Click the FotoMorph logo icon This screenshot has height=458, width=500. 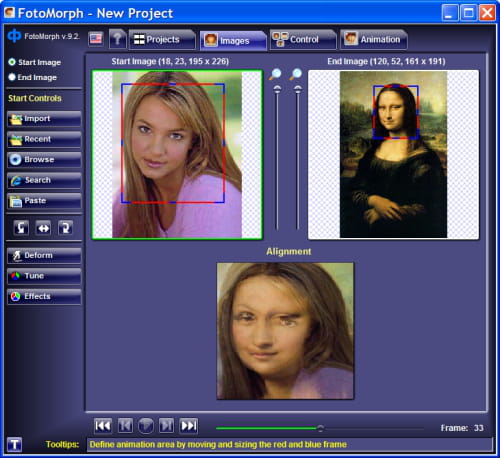(x=14, y=36)
